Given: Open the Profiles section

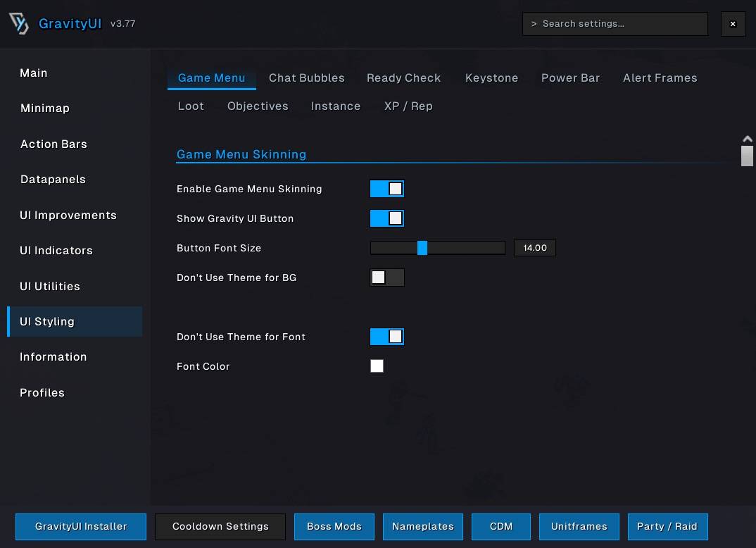Looking at the screenshot, I should click(x=75, y=392).
